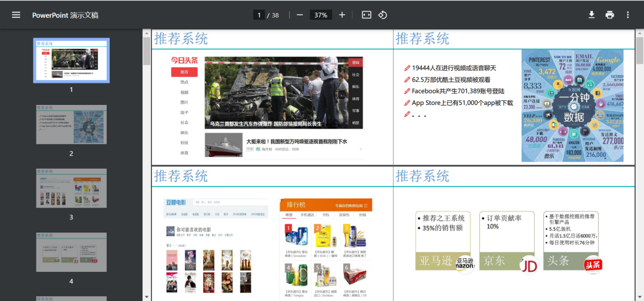The width and height of the screenshot is (644, 301).
Task: Click the PowerPoint 演示文稿 document title
Action: tap(66, 15)
